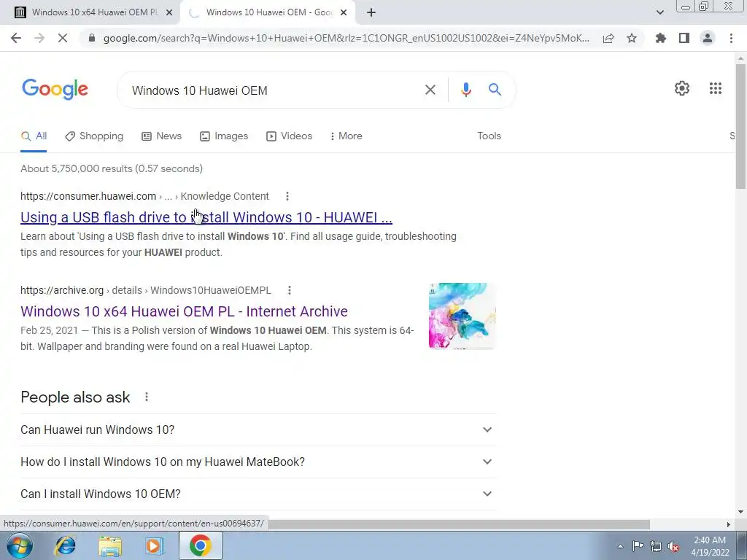Click the browser back arrow
The image size is (747, 560).
pyautogui.click(x=16, y=38)
